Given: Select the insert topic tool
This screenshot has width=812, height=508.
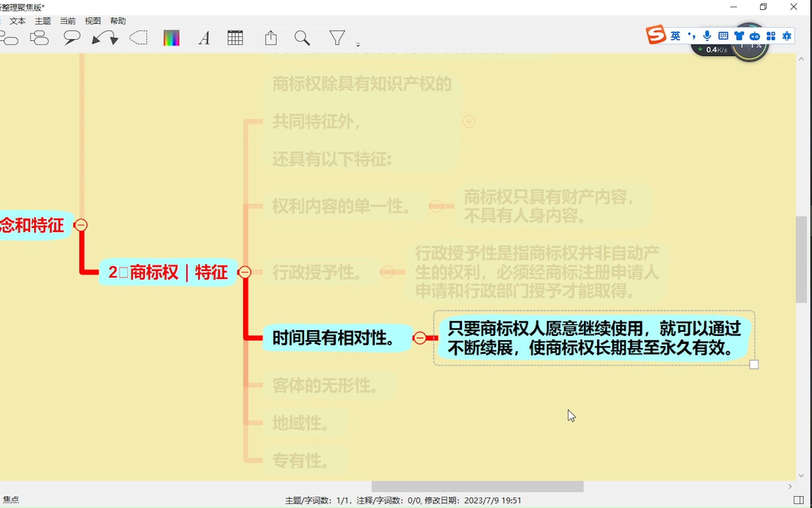Looking at the screenshot, I should [10, 38].
